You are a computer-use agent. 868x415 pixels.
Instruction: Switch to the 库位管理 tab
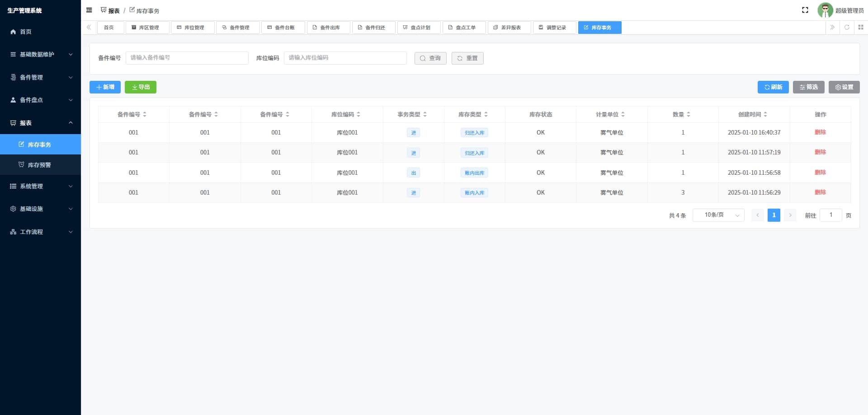[193, 28]
